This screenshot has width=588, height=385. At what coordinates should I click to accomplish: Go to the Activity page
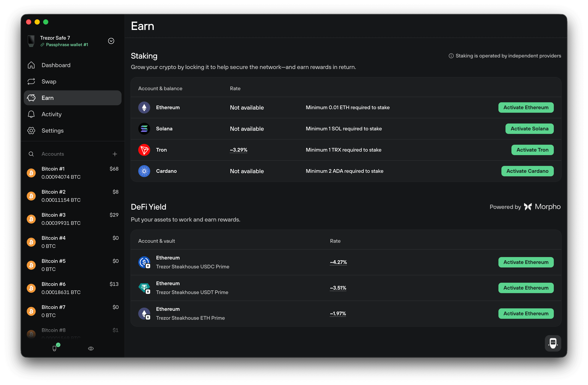[x=73, y=114]
